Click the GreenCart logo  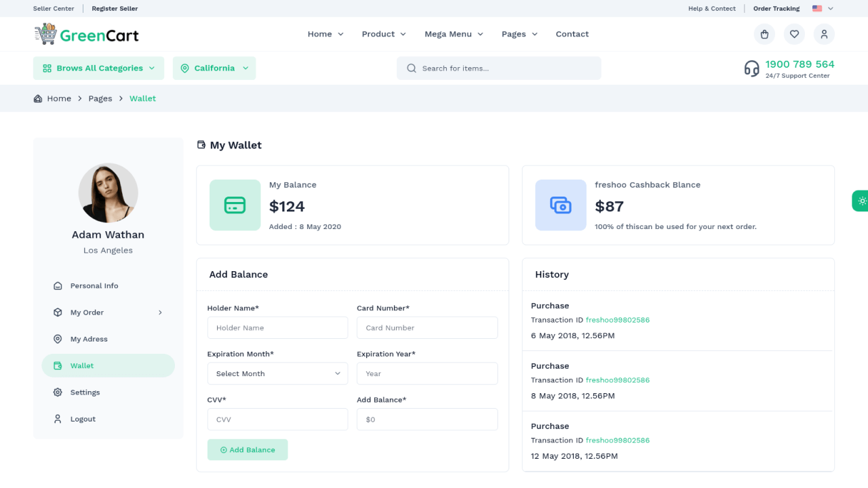point(86,34)
